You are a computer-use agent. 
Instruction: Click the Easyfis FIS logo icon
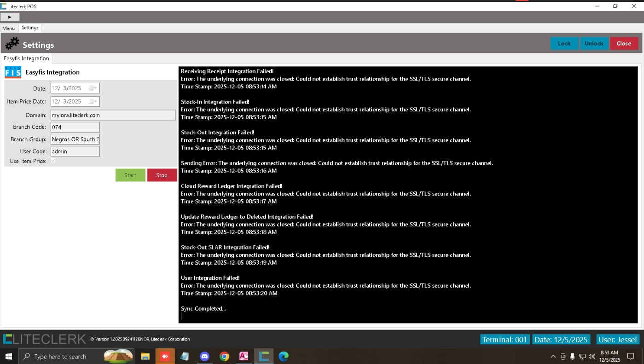[13, 72]
